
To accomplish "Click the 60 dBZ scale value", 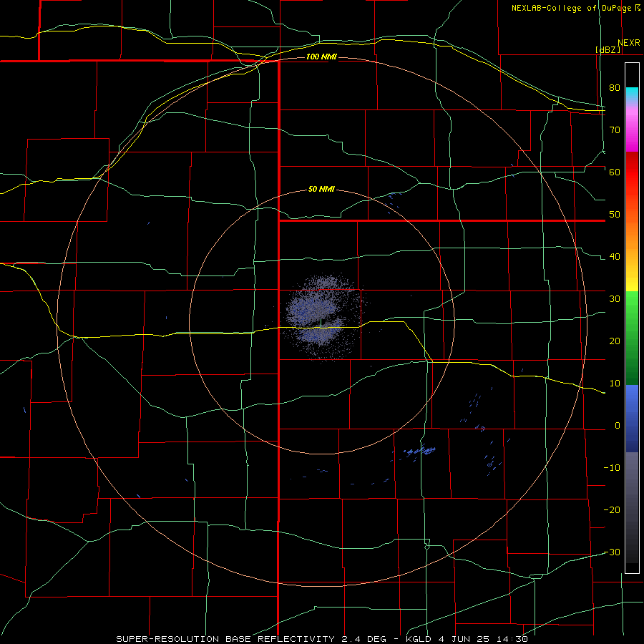I will (615, 172).
